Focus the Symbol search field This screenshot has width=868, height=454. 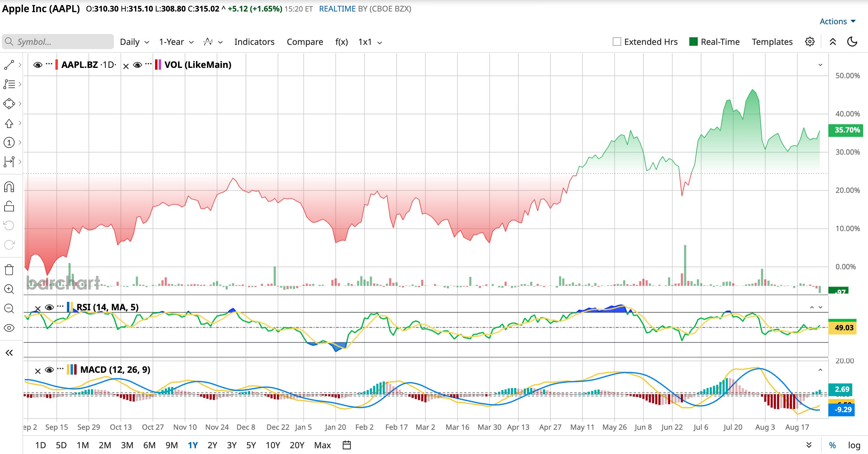[x=58, y=42]
